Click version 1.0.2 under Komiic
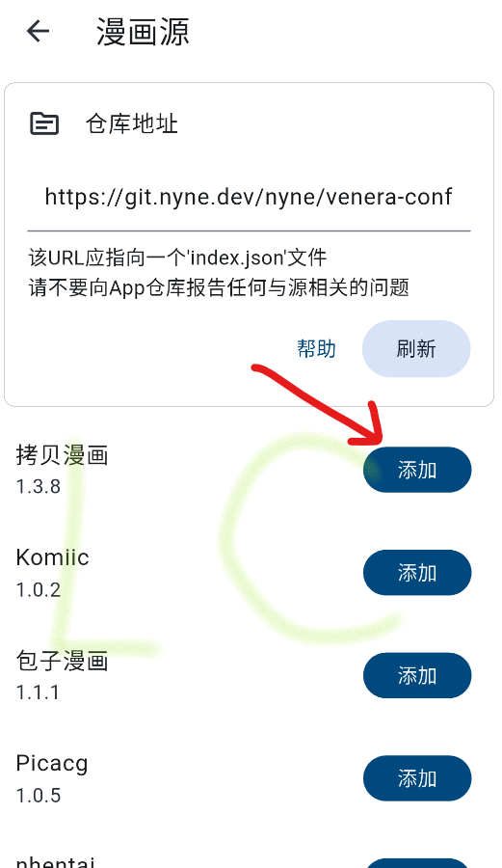502x868 pixels. coord(39,590)
